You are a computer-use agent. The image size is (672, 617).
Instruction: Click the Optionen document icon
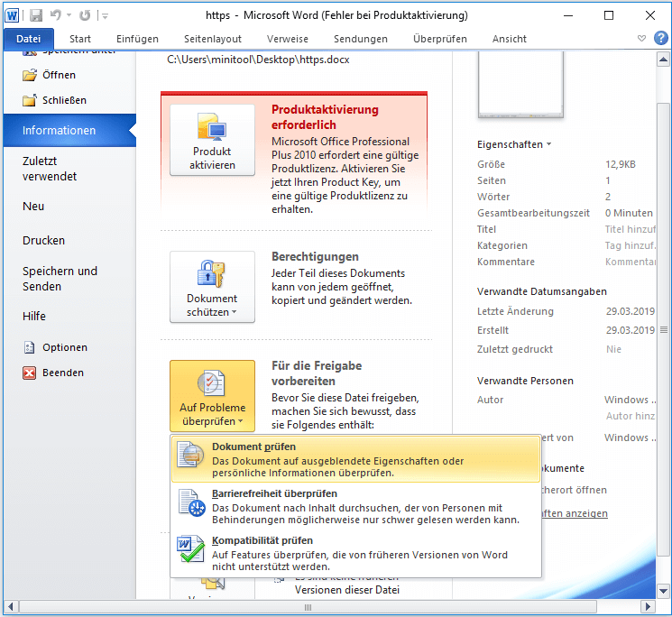click(29, 347)
